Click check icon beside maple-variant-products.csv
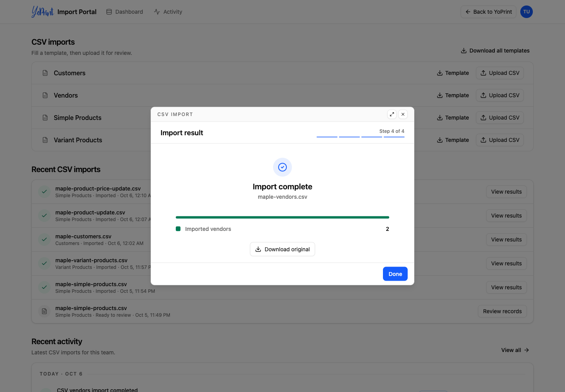The image size is (565, 392). click(44, 263)
